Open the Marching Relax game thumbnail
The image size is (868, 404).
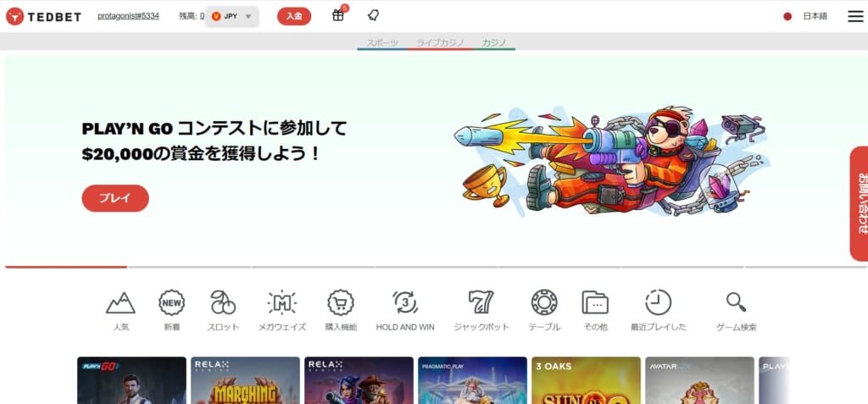tap(245, 380)
